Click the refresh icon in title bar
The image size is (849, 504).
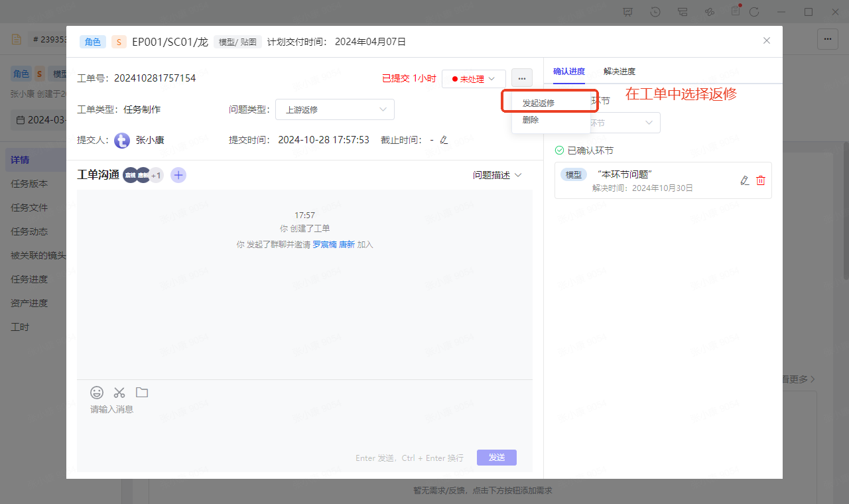click(754, 12)
